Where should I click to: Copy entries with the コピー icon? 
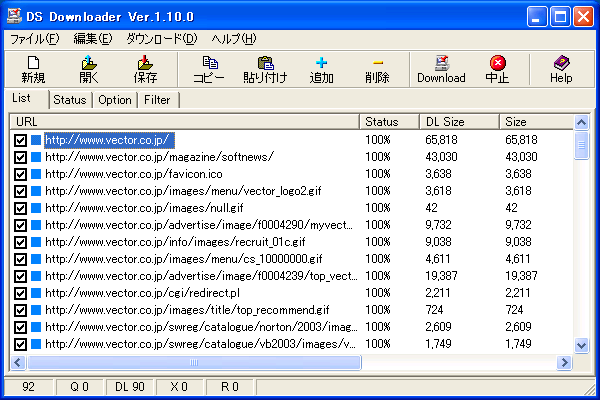tap(209, 69)
